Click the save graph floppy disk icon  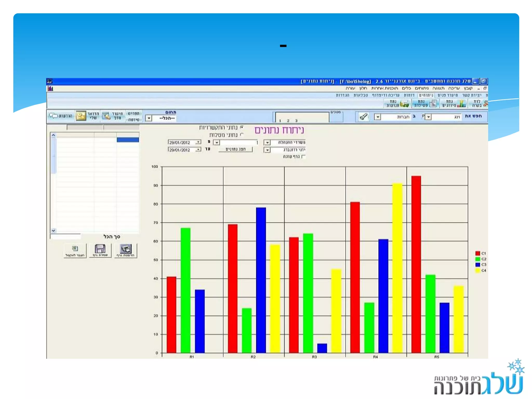tap(100, 249)
